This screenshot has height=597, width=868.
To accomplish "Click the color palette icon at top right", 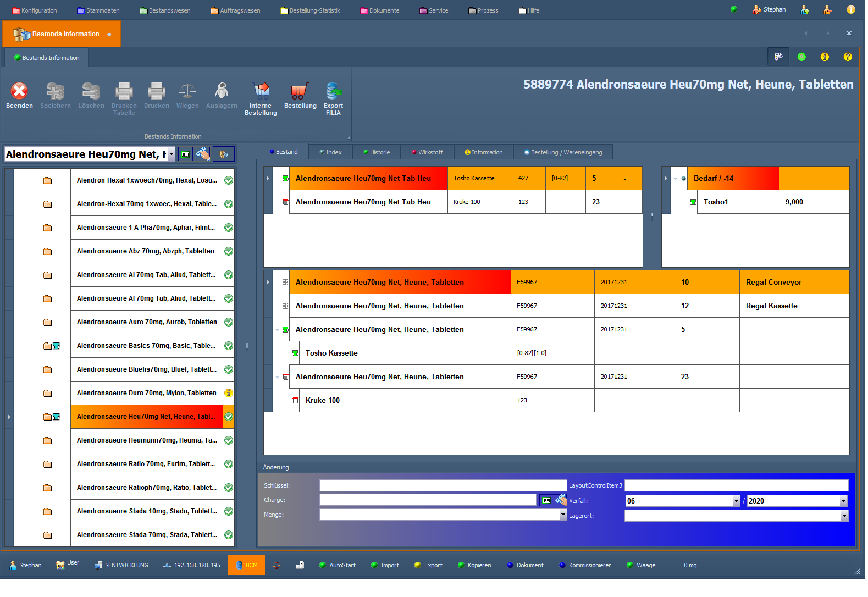I will coord(778,57).
